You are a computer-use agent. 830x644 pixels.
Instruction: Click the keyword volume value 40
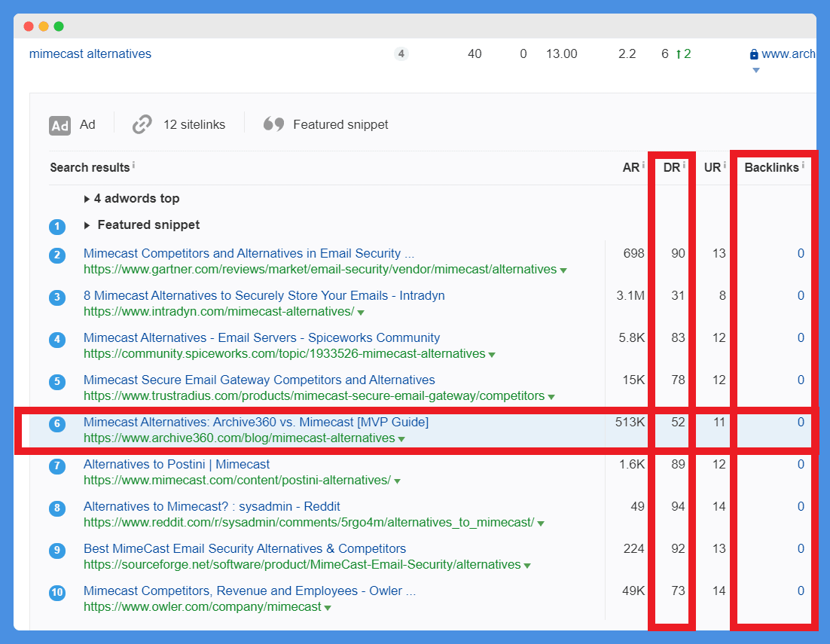coord(475,54)
